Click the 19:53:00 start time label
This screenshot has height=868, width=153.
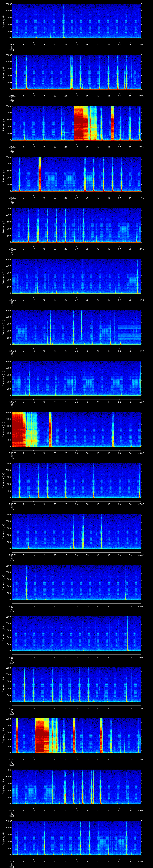[x=12, y=861]
